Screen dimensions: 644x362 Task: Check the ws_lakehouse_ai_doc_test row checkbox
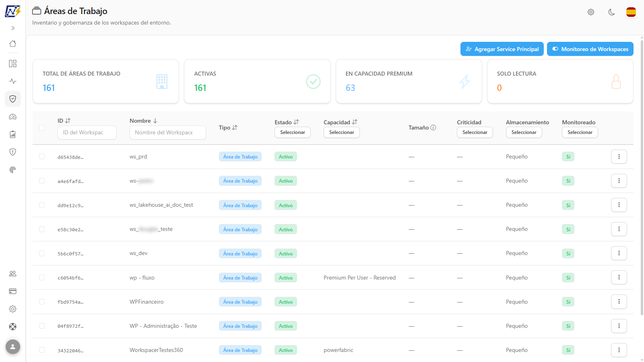(42, 205)
